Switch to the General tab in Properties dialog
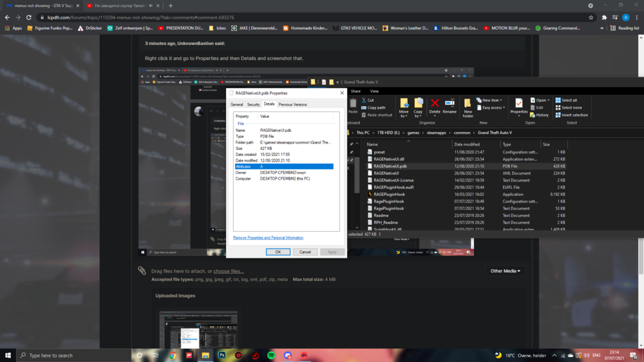The width and height of the screenshot is (644, 362). [236, 104]
